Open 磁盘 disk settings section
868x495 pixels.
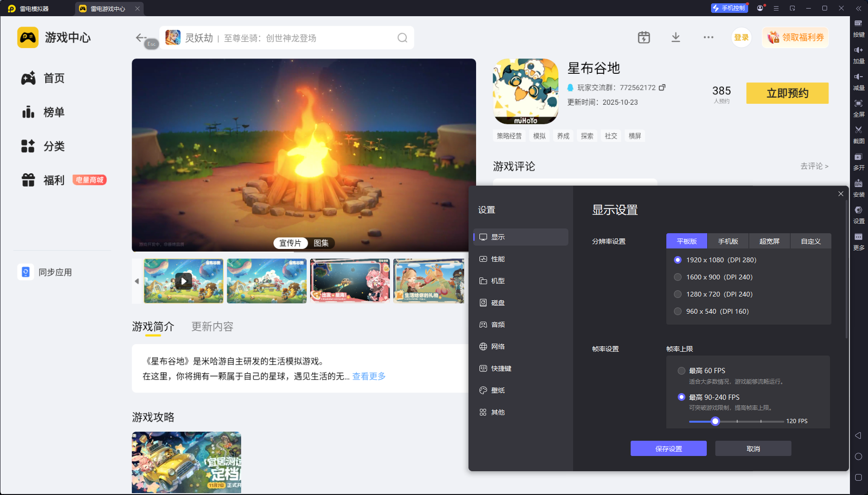tap(521, 303)
